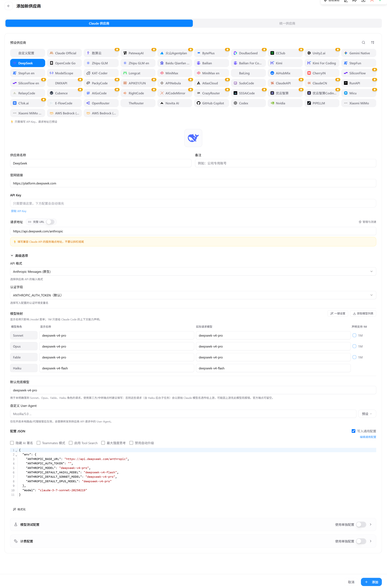Screen dimensions: 387x588
Task: Select the 自定义配置 preset
Action: pos(28,53)
